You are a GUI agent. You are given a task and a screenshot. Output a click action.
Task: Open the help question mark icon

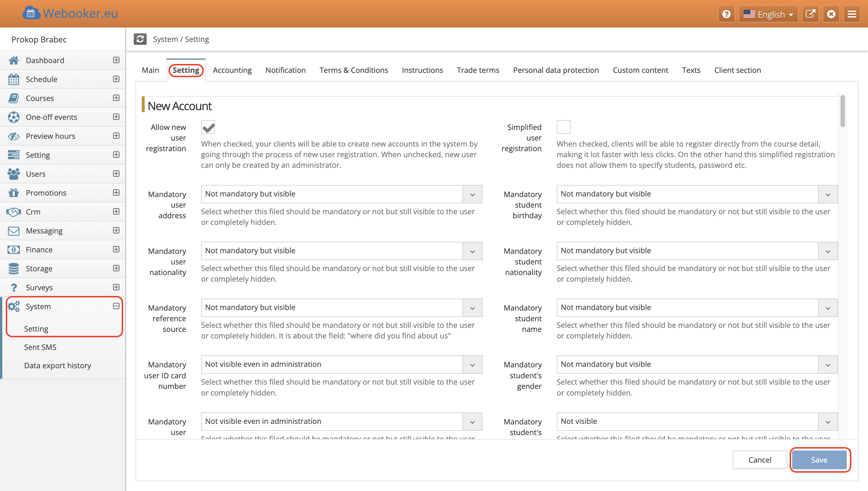pos(726,14)
